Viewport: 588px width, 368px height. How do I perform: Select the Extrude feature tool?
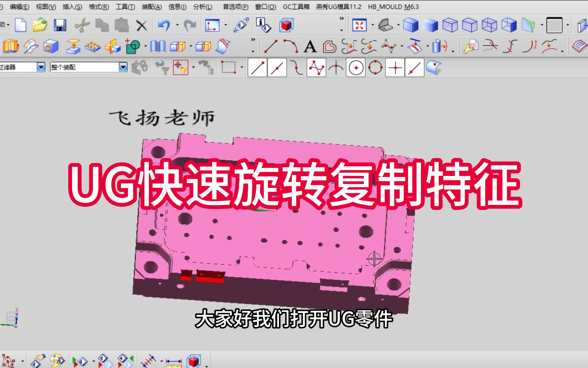[11, 46]
